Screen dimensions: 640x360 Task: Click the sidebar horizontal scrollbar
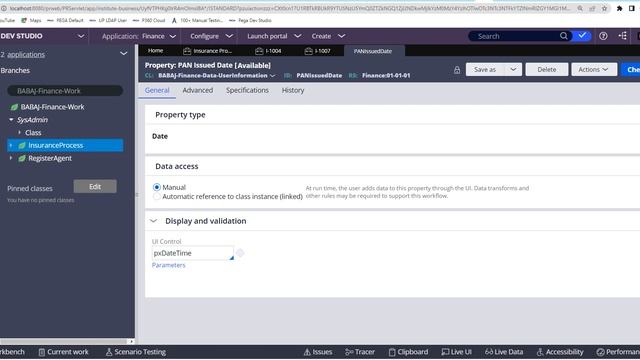(x=64, y=341)
